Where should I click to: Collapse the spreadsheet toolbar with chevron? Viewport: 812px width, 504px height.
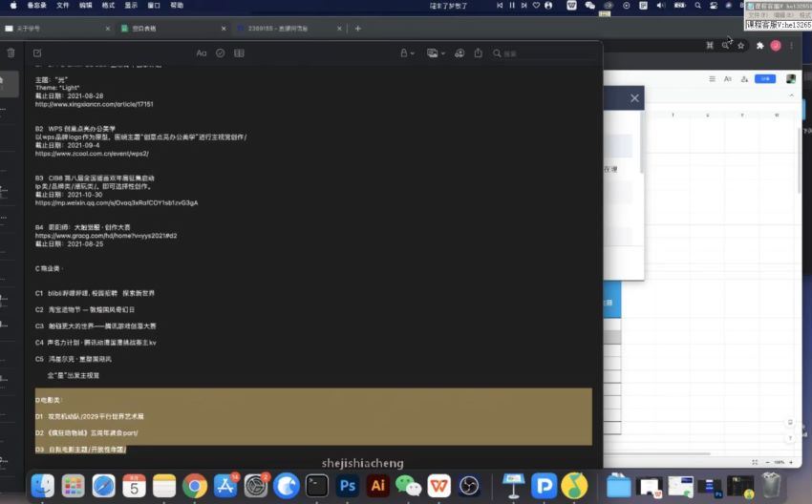coord(791,95)
